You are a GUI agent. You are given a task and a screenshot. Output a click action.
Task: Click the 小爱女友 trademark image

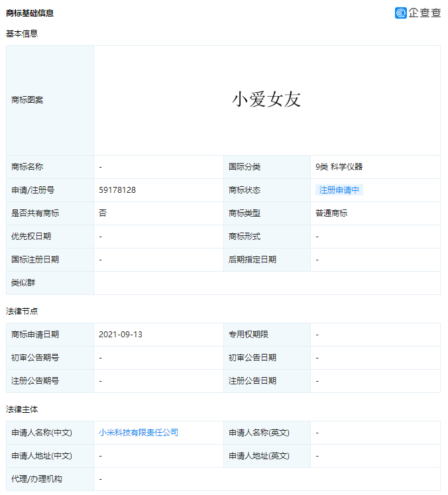[266, 99]
